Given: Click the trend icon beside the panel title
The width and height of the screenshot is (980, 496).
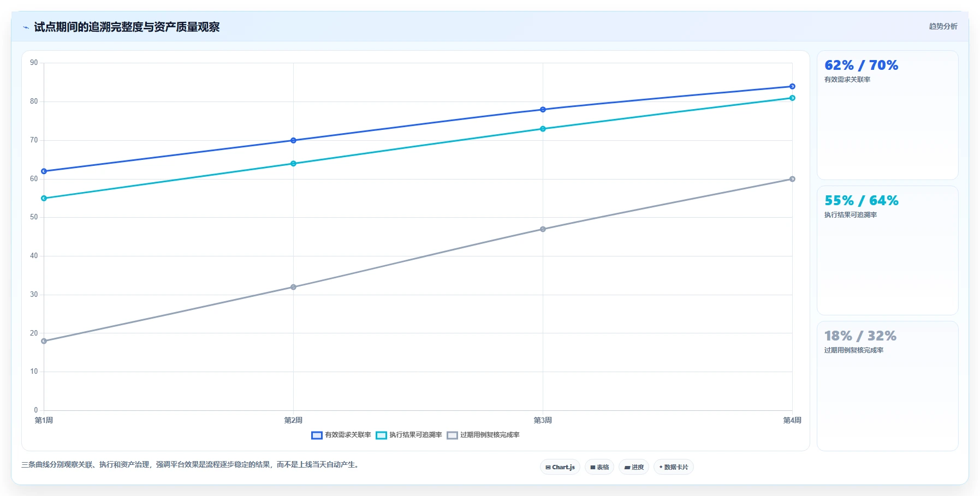Looking at the screenshot, I should pos(26,27).
